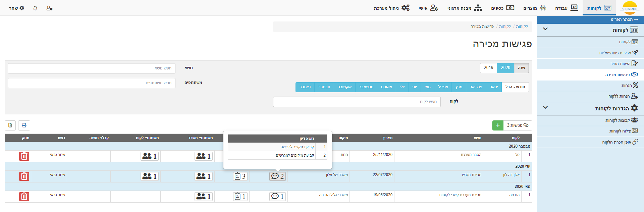This screenshot has height=212, width=644.
Task: Export the meetings list to file
Action: pyautogui.click(x=10, y=125)
